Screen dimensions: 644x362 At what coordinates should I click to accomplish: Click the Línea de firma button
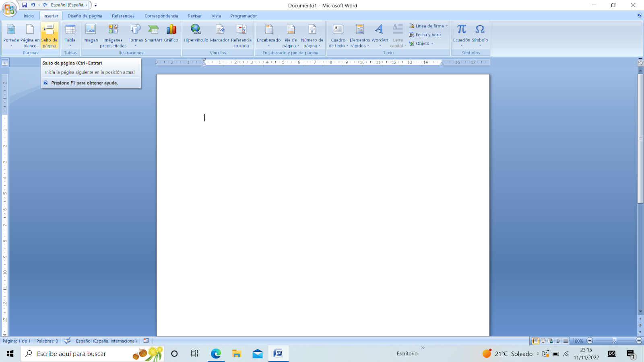coord(426,26)
